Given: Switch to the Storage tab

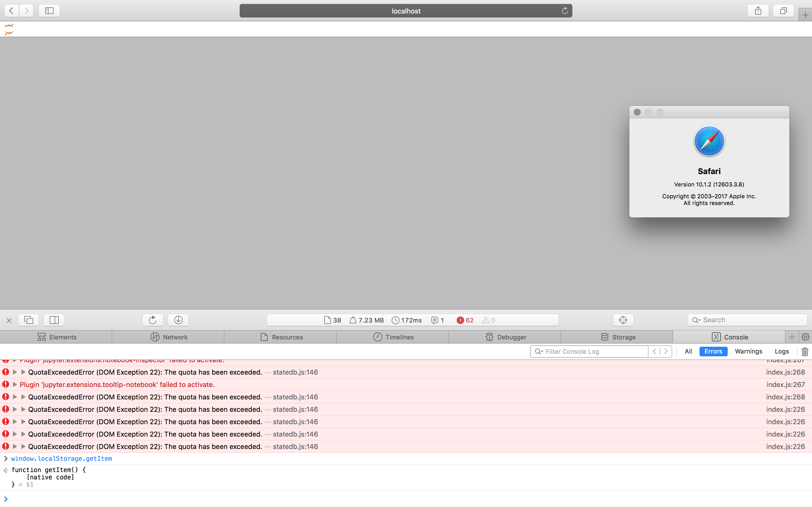Looking at the screenshot, I should click(618, 337).
